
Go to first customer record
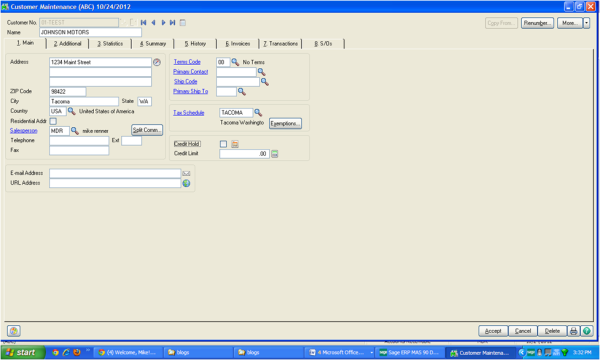tap(143, 23)
